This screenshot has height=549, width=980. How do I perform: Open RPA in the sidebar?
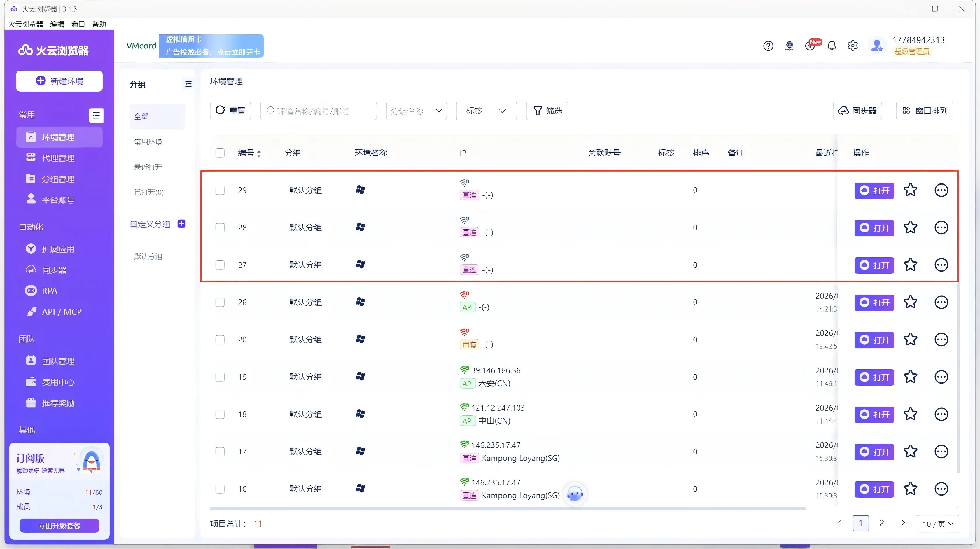point(59,291)
